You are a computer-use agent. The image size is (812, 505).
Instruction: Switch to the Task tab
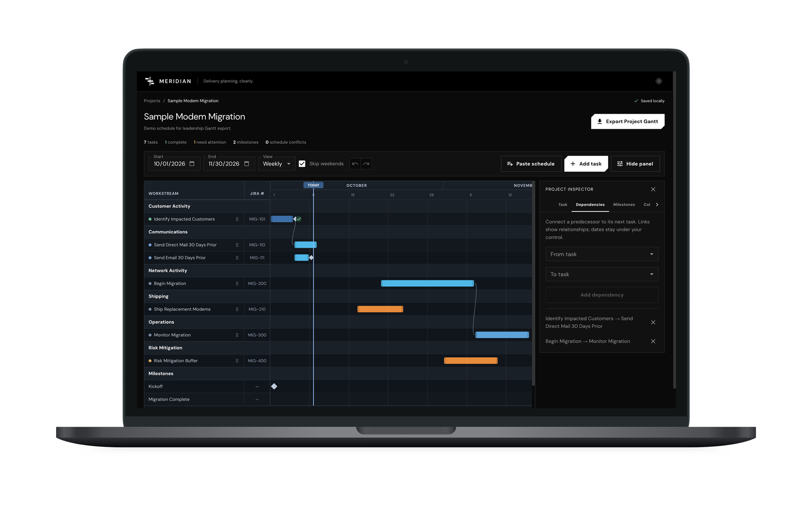tap(563, 205)
